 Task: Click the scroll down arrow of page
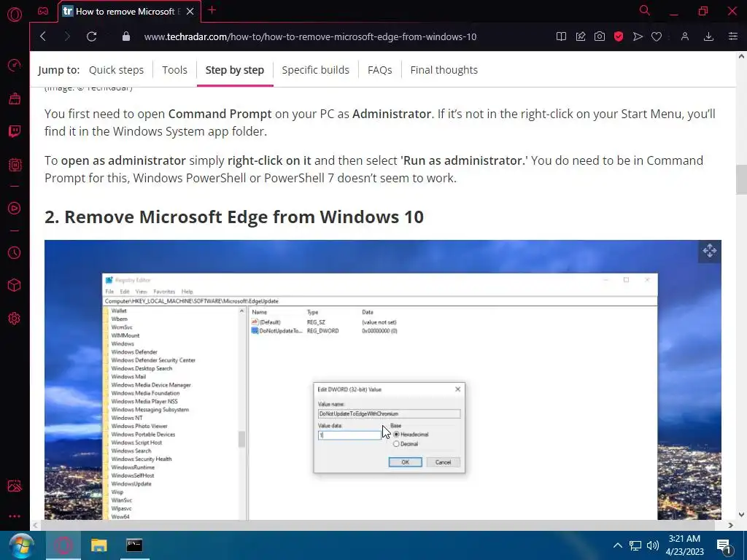pyautogui.click(x=741, y=515)
